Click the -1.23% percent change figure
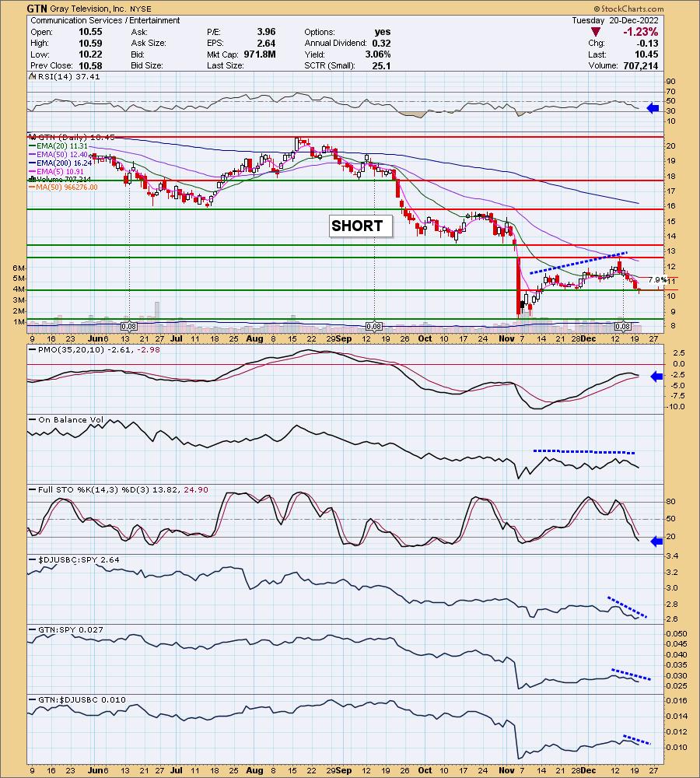Image resolution: width=700 pixels, height=778 pixels. [x=640, y=32]
